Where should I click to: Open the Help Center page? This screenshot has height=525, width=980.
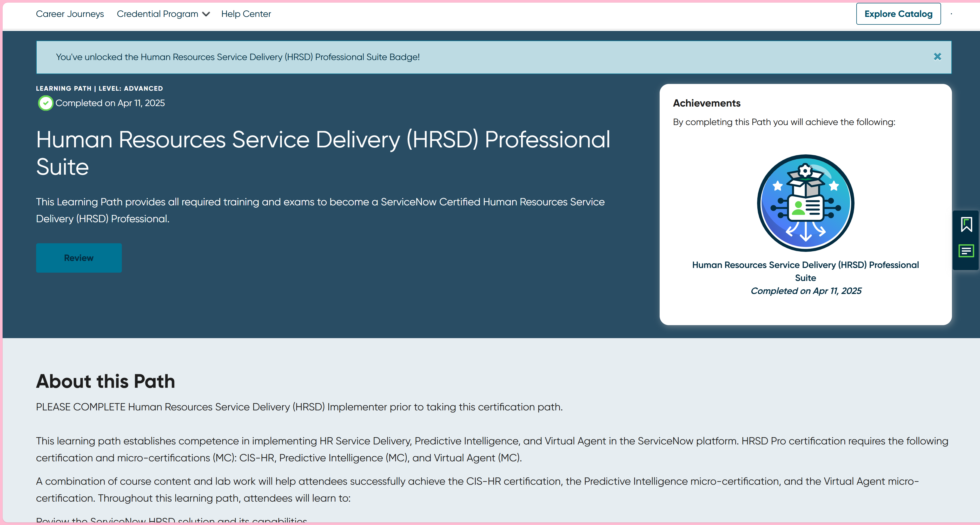[x=246, y=14]
